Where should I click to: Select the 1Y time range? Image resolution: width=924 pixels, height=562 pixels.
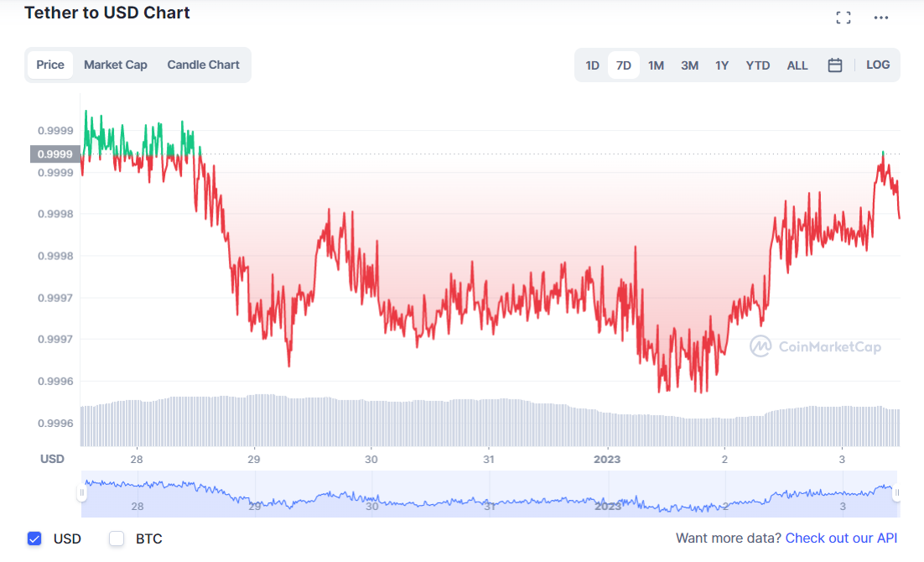click(x=722, y=64)
